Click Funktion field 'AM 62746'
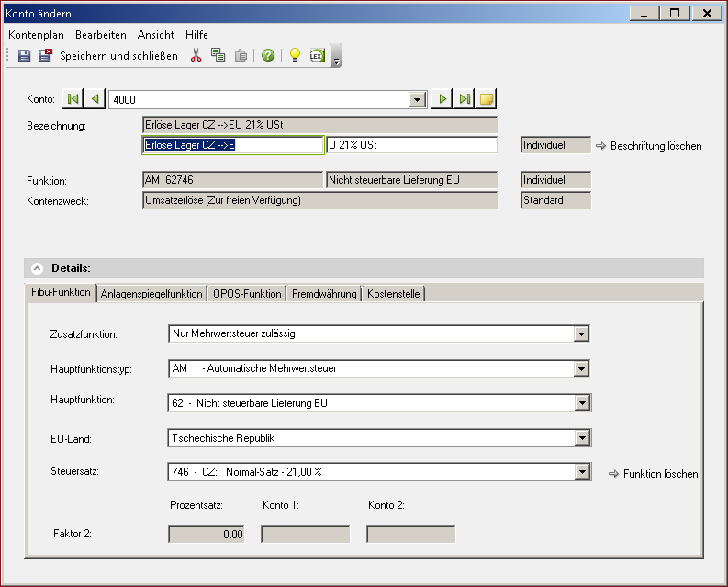This screenshot has height=587, width=728. point(232,180)
